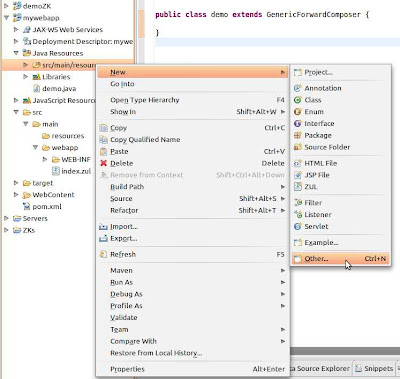This screenshot has width=400, height=379.
Task: Click the Copy Qualified Name icon
Action: (x=104, y=140)
